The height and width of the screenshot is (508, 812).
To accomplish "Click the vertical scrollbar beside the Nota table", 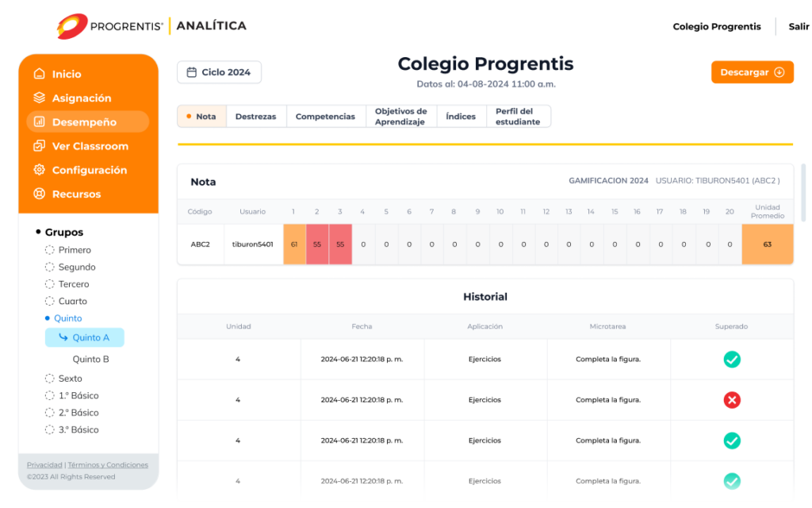I will (803, 193).
